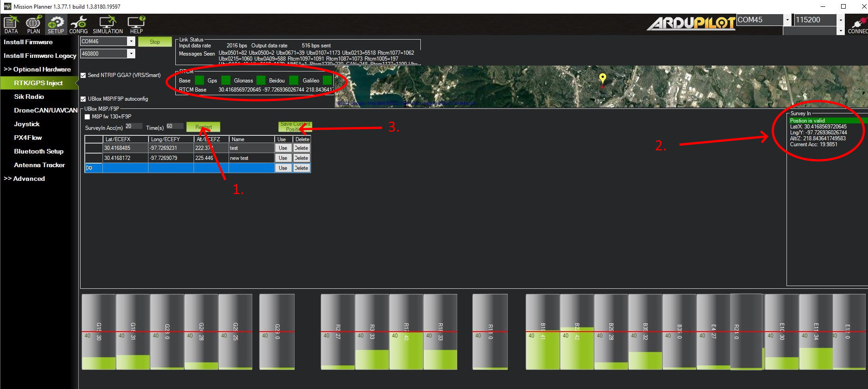Click the CONNECT plug icon
This screenshot has width=868, height=389.
point(858,25)
